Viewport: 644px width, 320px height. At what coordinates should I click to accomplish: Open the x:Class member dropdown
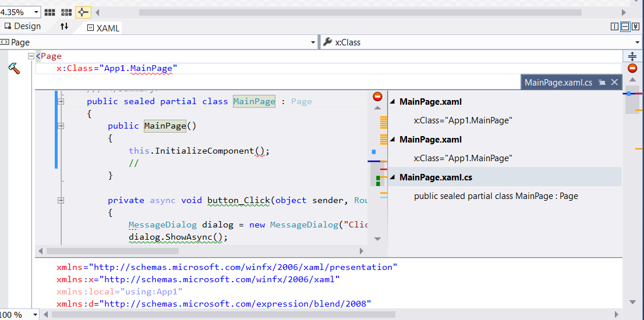[638, 42]
